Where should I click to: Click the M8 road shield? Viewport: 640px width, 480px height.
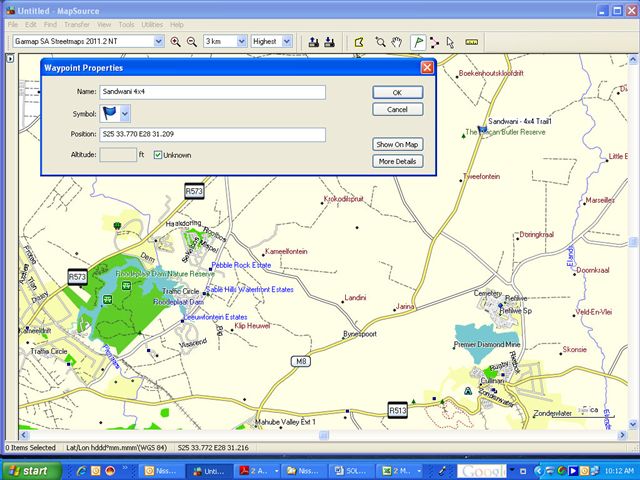click(x=301, y=361)
